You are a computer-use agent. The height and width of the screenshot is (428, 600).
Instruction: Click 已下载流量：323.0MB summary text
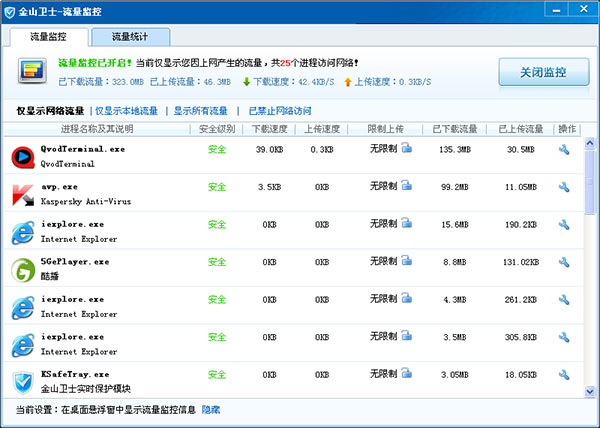pyautogui.click(x=101, y=82)
